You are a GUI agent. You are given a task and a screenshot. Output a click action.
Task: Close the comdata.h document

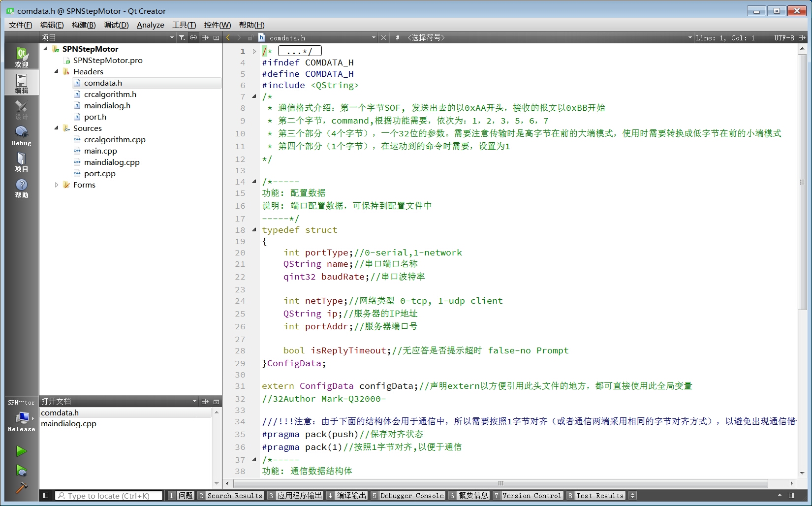click(384, 38)
